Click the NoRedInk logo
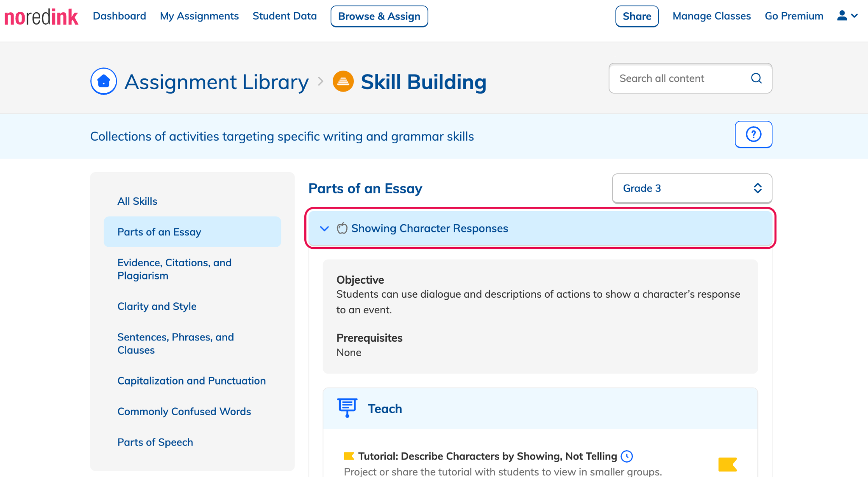The image size is (868, 477). point(41,17)
